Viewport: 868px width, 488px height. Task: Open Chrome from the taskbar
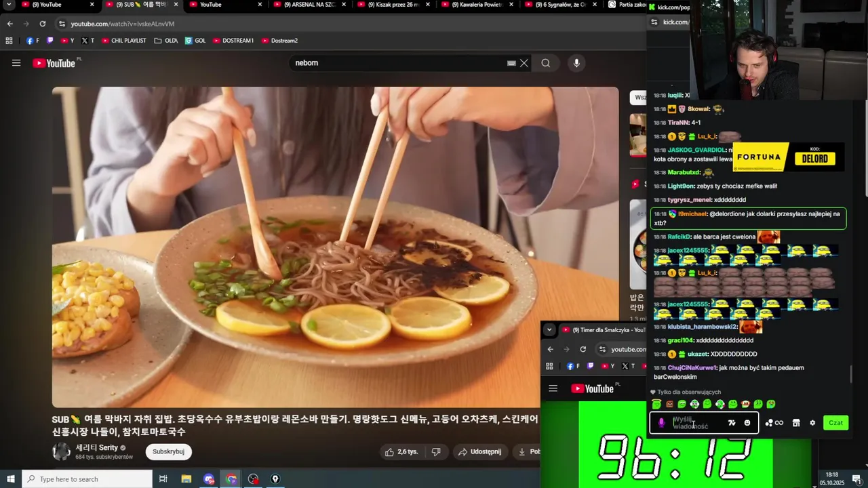pos(231,479)
